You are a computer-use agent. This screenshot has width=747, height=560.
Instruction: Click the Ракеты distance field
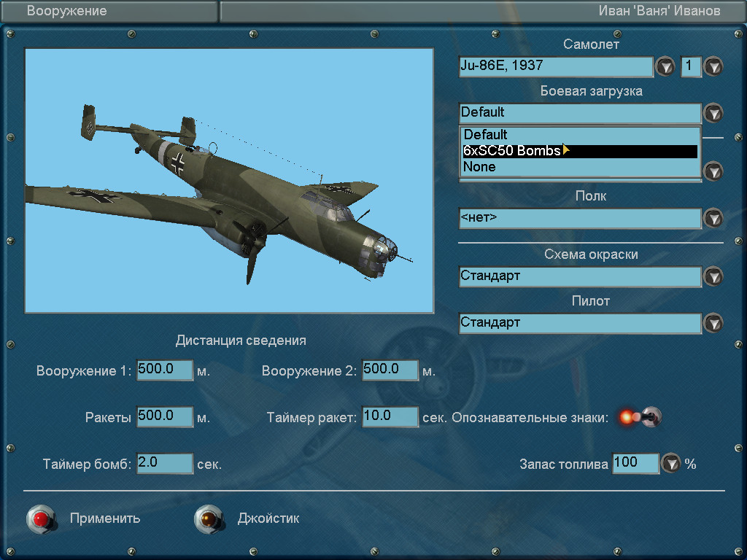tap(165, 416)
